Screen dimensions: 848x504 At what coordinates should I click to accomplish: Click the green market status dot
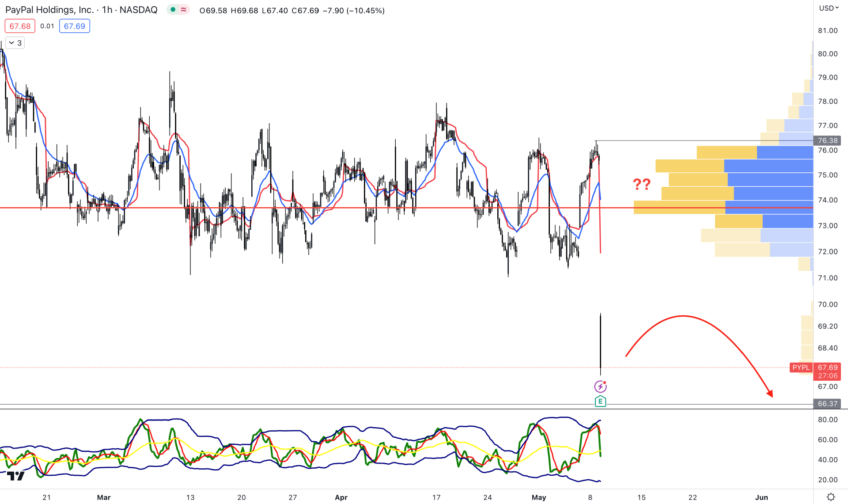pyautogui.click(x=173, y=10)
